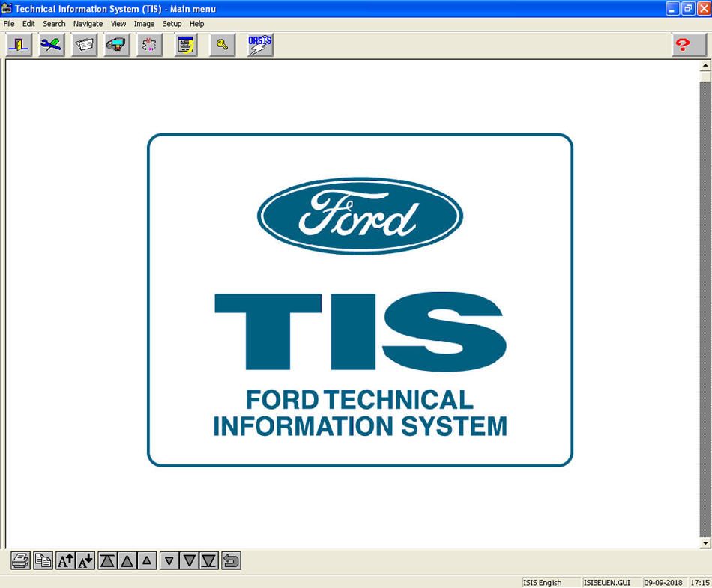Open the Navigate menu
This screenshot has width=712, height=588.
point(88,23)
